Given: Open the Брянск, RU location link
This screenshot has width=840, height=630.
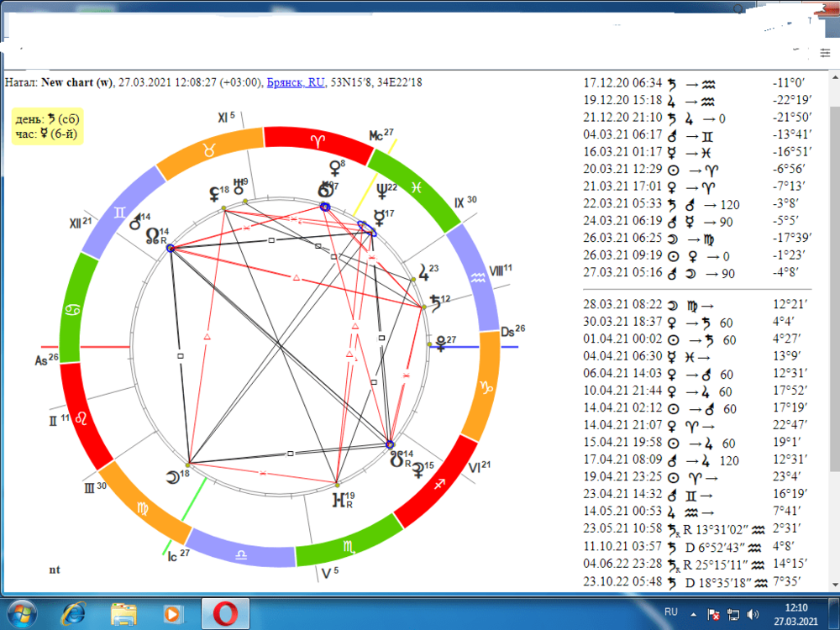Looking at the screenshot, I should (295, 82).
